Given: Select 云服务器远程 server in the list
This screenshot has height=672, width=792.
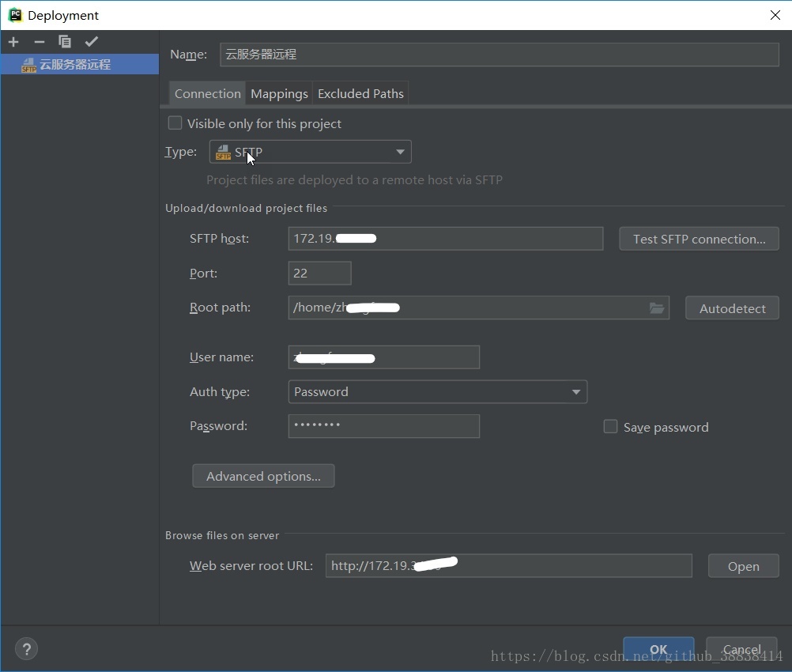Looking at the screenshot, I should [x=80, y=65].
